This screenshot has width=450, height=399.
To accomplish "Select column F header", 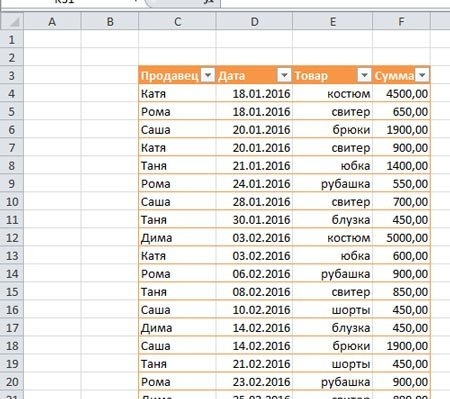I will coord(401,22).
